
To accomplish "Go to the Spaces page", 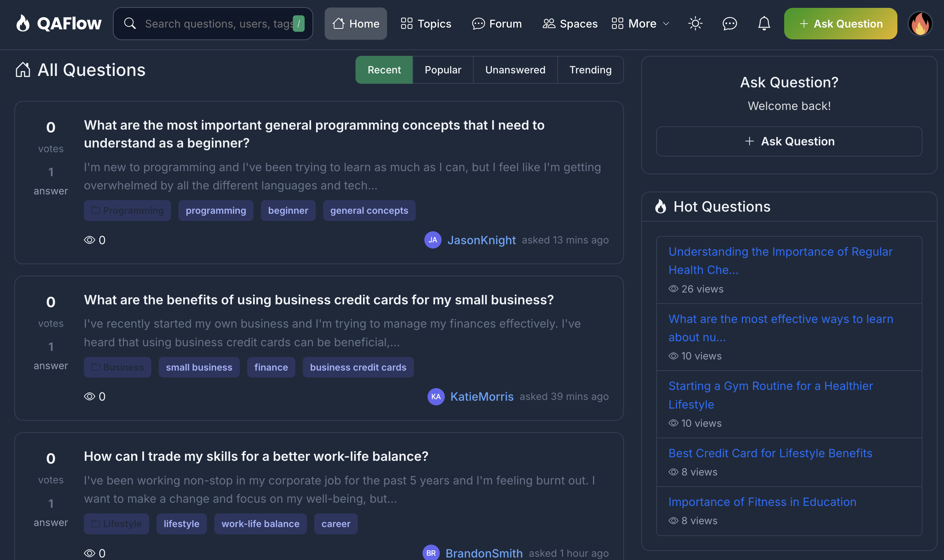I will [x=570, y=23].
